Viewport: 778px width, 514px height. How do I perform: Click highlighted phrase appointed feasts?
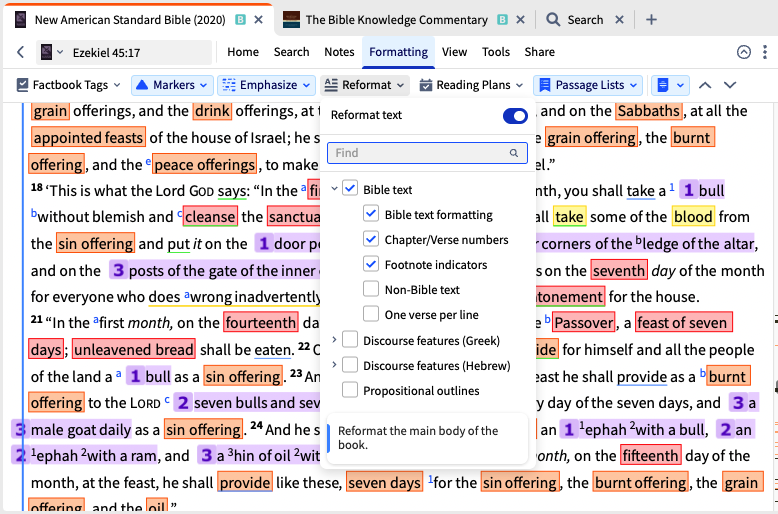[x=88, y=137]
